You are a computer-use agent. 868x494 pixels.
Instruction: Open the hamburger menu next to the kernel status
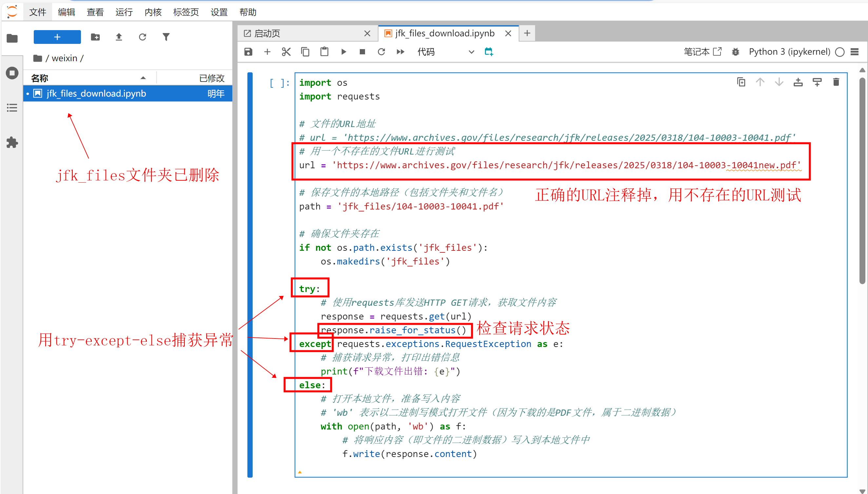pyautogui.click(x=855, y=52)
